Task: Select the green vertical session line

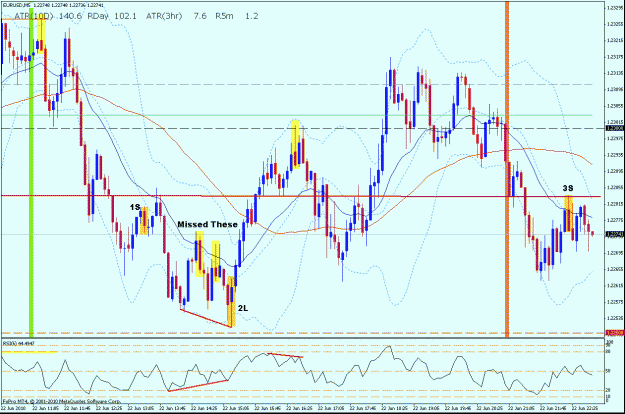Action: tap(31, 171)
